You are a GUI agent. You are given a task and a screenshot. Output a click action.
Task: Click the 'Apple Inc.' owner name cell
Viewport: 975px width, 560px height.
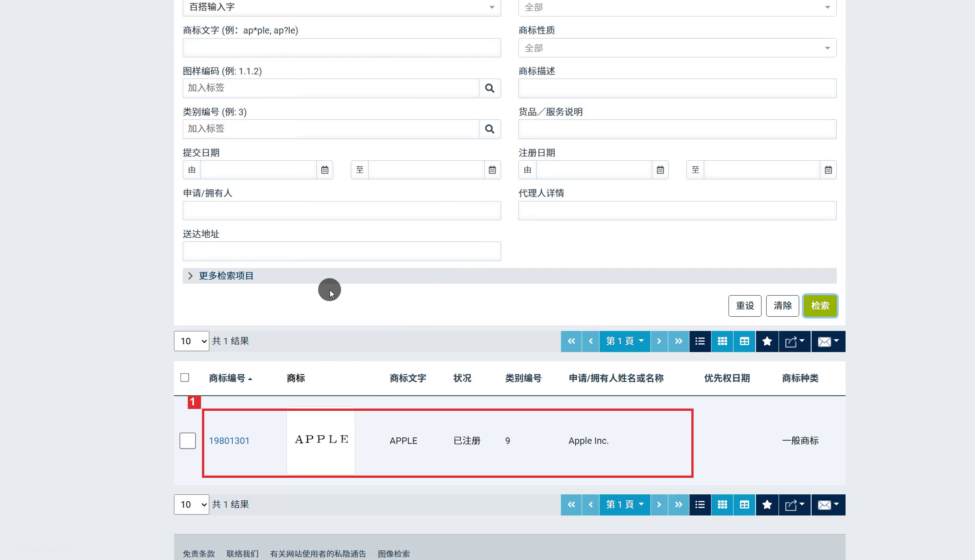588,441
